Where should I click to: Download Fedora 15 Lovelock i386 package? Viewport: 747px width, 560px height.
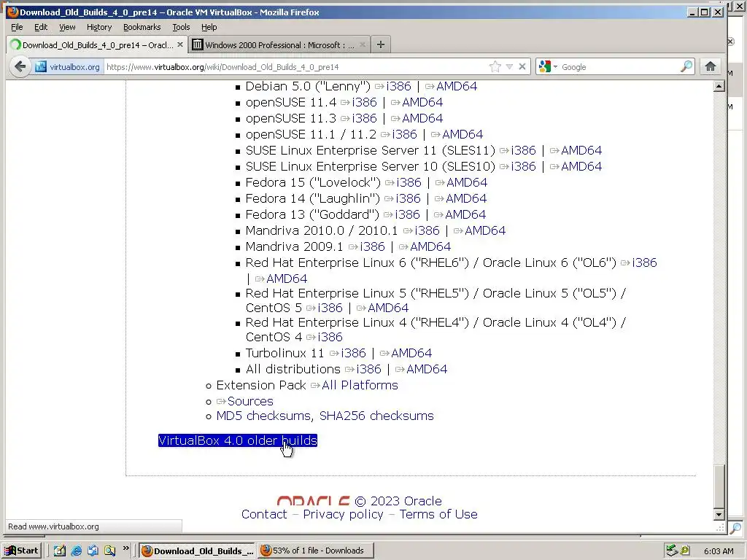[409, 182]
